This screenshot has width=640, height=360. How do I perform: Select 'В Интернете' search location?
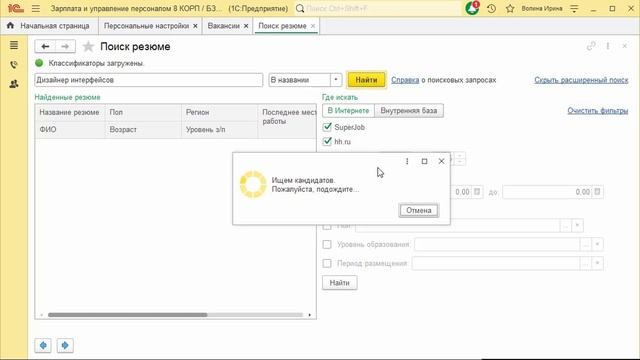(348, 111)
